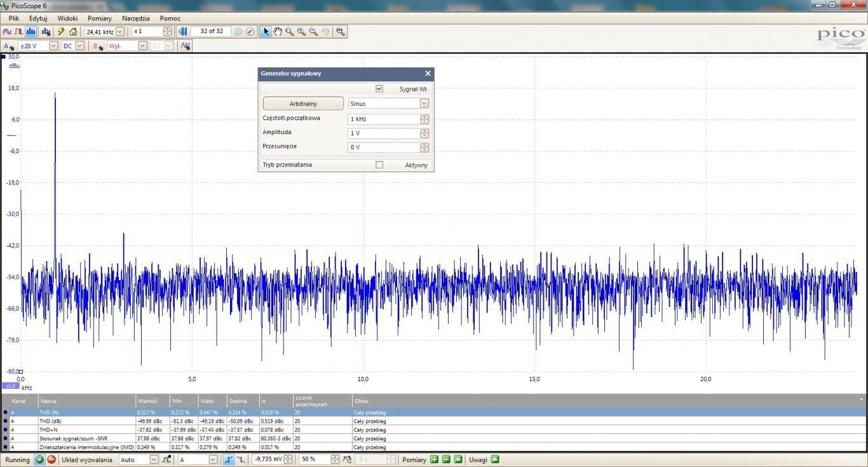Go to the previous buffer waveform

coord(182,31)
